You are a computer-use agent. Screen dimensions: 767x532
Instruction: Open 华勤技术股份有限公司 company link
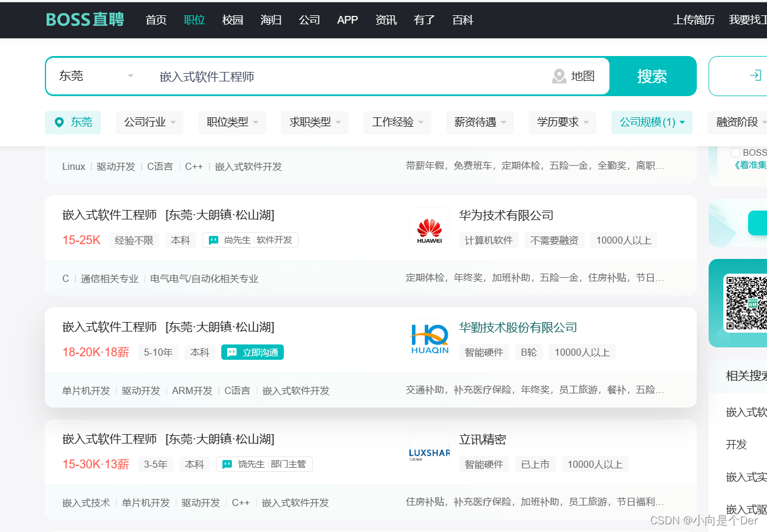518,327
